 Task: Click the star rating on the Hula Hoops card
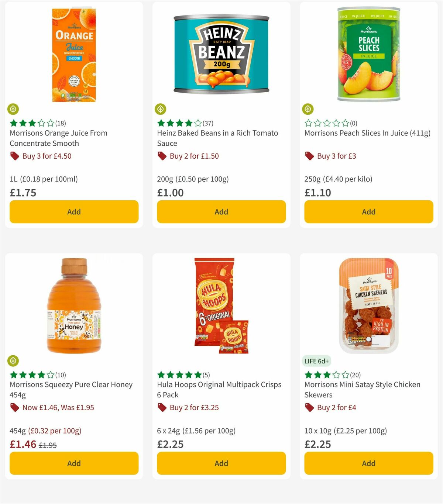click(x=180, y=374)
